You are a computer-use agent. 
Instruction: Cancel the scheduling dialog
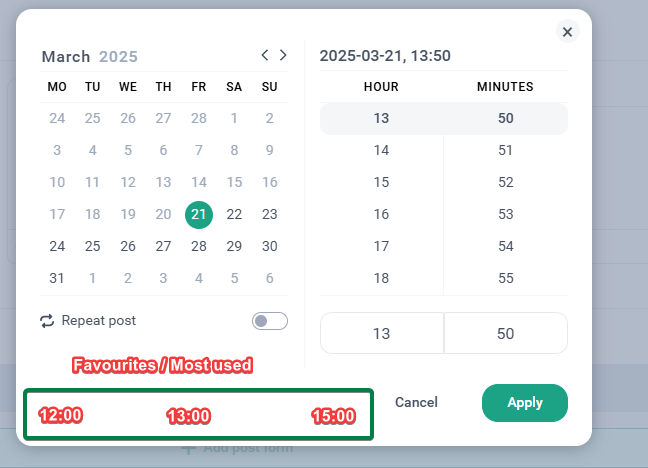pos(416,402)
